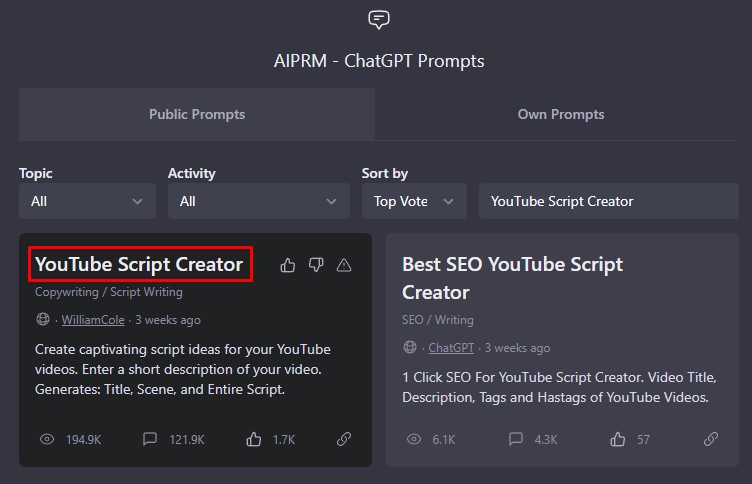Click the 57 likes count

(x=643, y=439)
